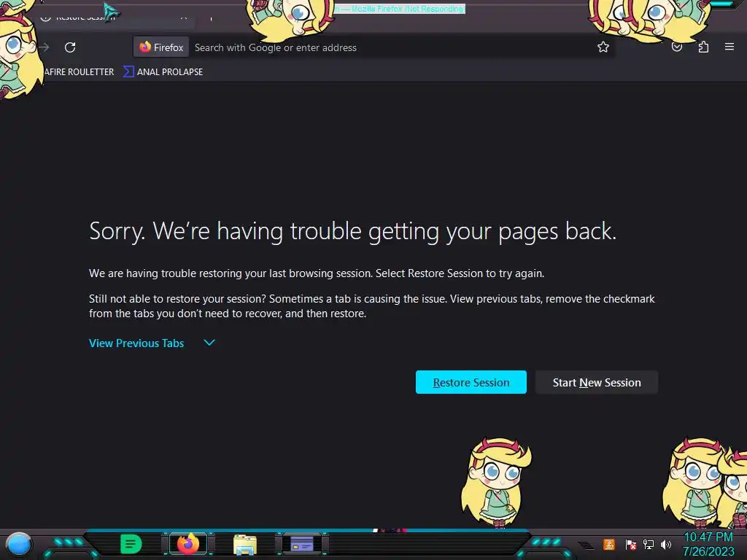Bookmark this page with the star icon
This screenshot has height=560, width=747.
[x=603, y=47]
